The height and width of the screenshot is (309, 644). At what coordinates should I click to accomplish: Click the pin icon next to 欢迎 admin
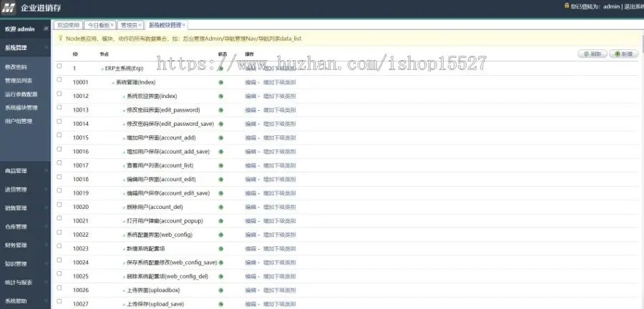click(46, 29)
